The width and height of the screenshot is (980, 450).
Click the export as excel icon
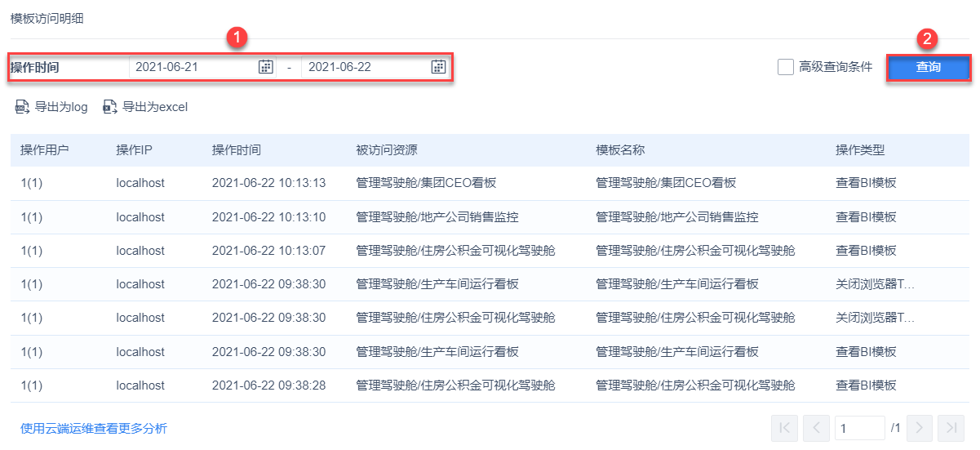[110, 107]
